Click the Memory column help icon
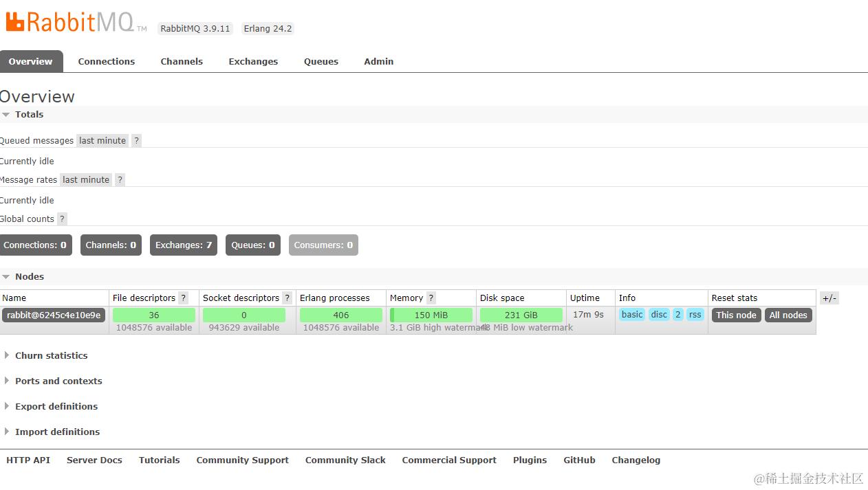Screen dimensions: 868x490 pyautogui.click(x=431, y=298)
